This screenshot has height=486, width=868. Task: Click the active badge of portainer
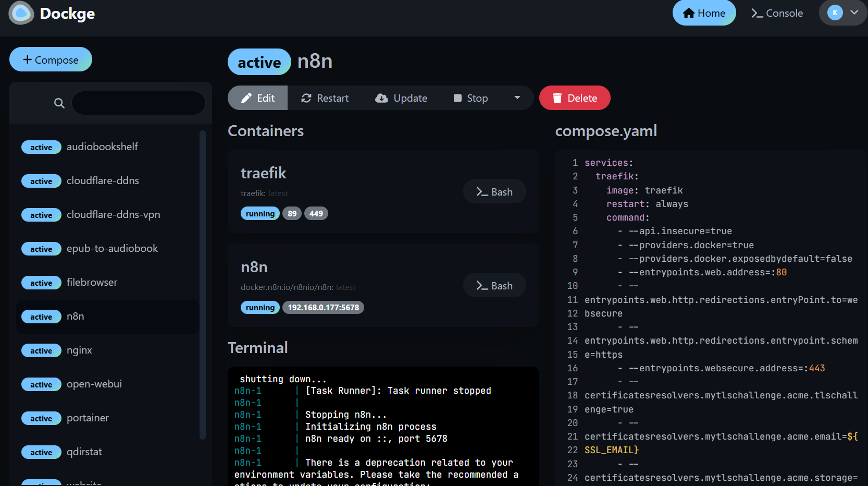point(41,419)
